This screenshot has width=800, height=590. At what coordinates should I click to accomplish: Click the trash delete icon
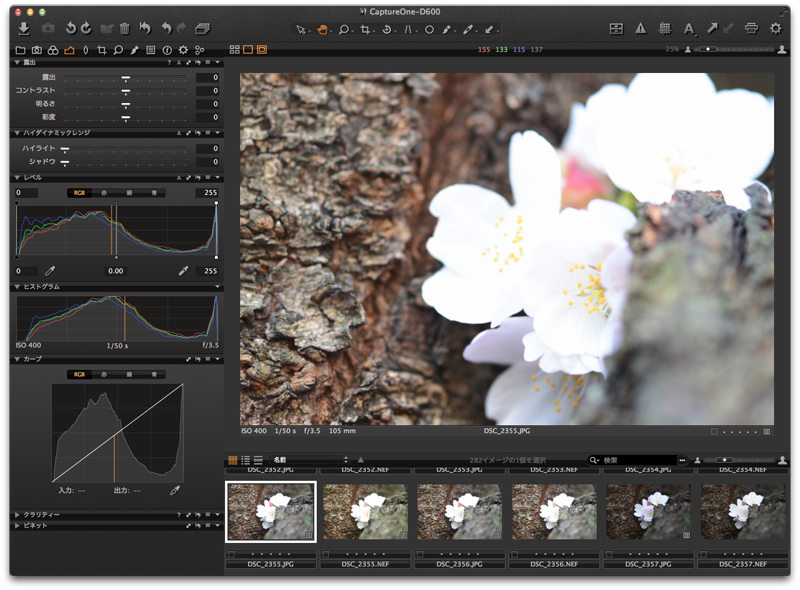(124, 29)
